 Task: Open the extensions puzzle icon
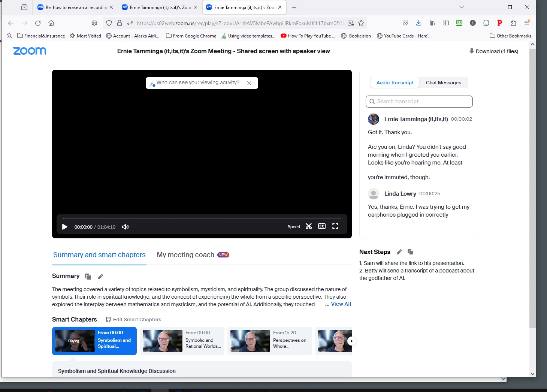coord(513,23)
